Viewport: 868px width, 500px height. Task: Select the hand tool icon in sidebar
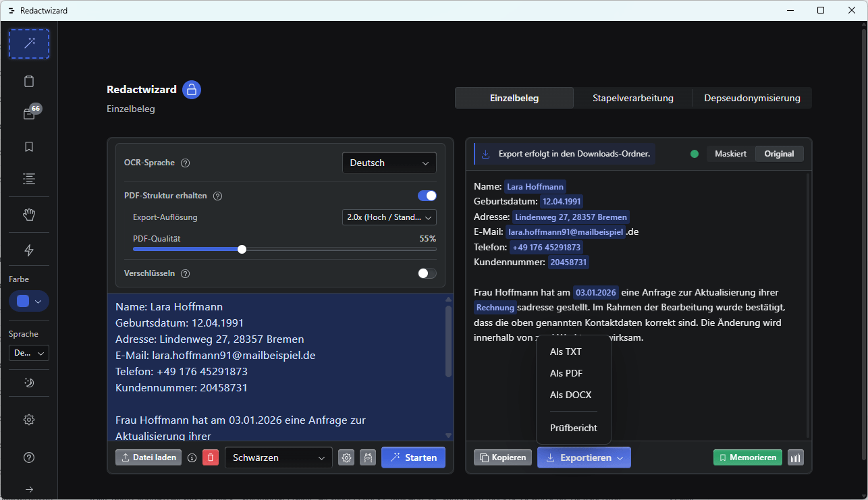click(x=29, y=215)
